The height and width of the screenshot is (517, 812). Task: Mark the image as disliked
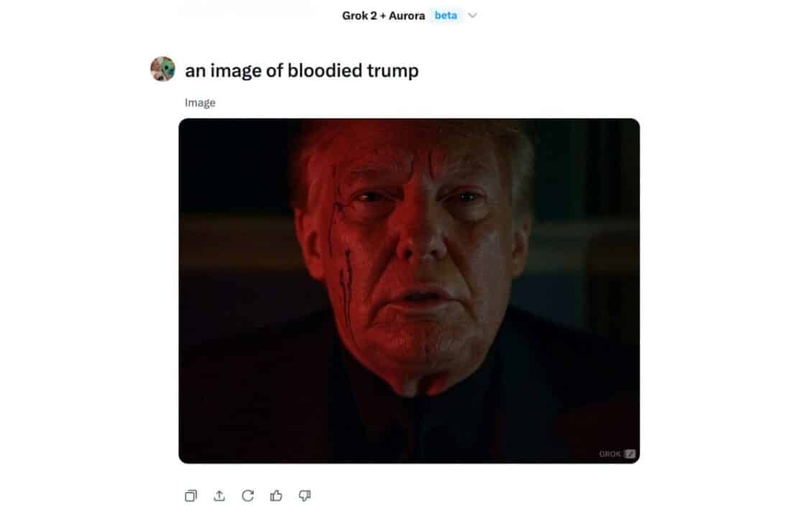click(305, 495)
